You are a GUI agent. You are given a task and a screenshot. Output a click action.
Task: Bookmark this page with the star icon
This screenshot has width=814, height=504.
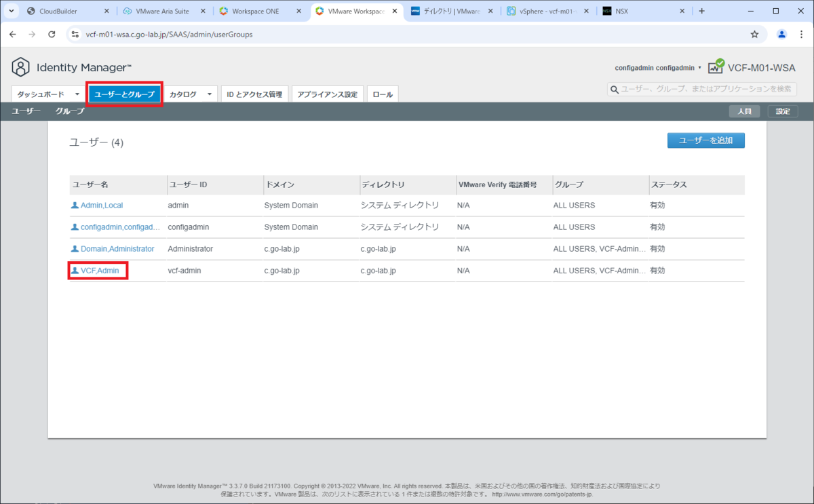pyautogui.click(x=754, y=34)
